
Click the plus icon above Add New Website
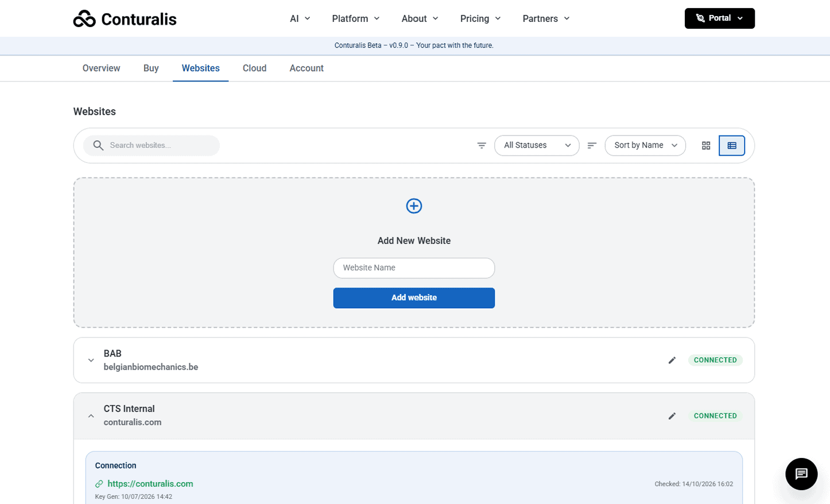coord(414,206)
